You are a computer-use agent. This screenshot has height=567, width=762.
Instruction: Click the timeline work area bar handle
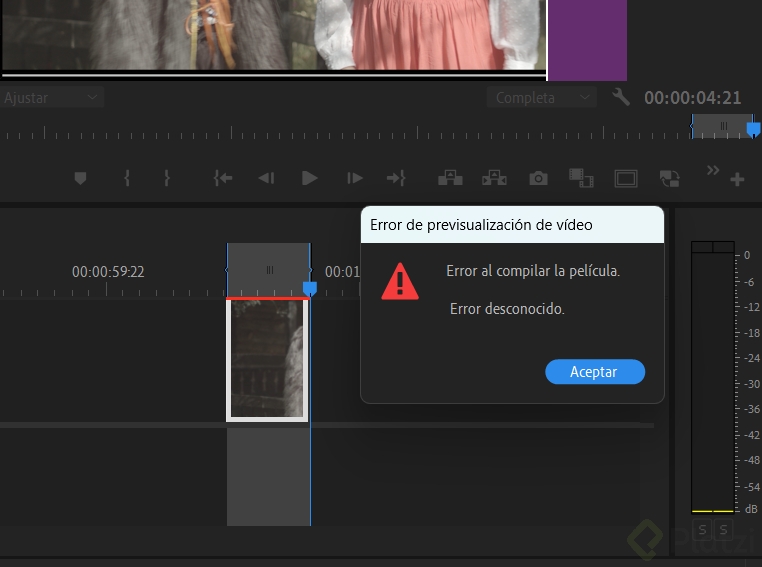269,270
